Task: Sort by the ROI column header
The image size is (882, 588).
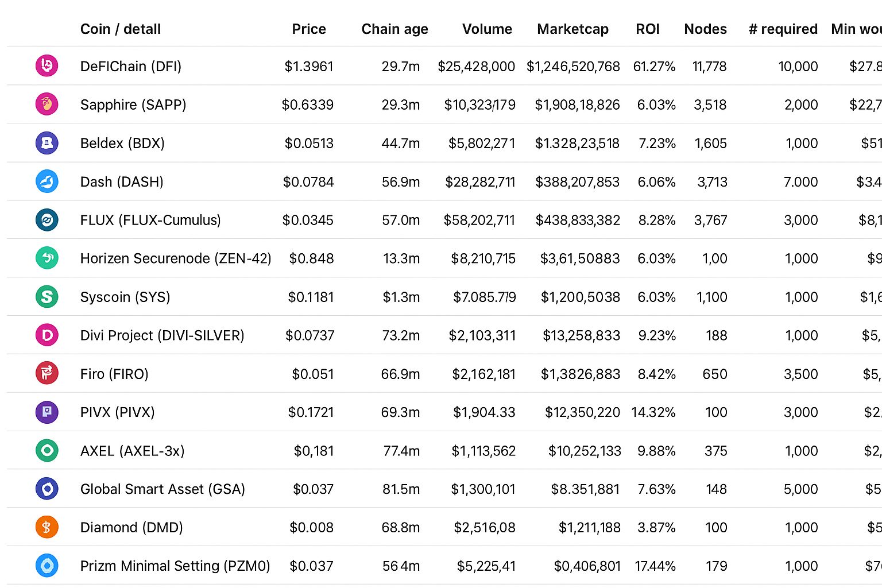Action: point(647,29)
